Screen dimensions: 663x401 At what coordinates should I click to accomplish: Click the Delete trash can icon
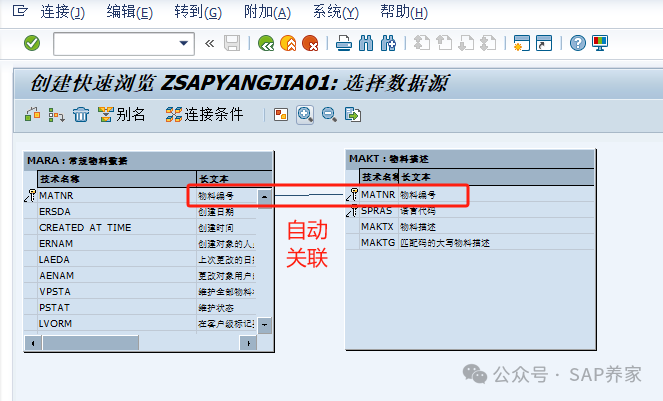coord(81,115)
